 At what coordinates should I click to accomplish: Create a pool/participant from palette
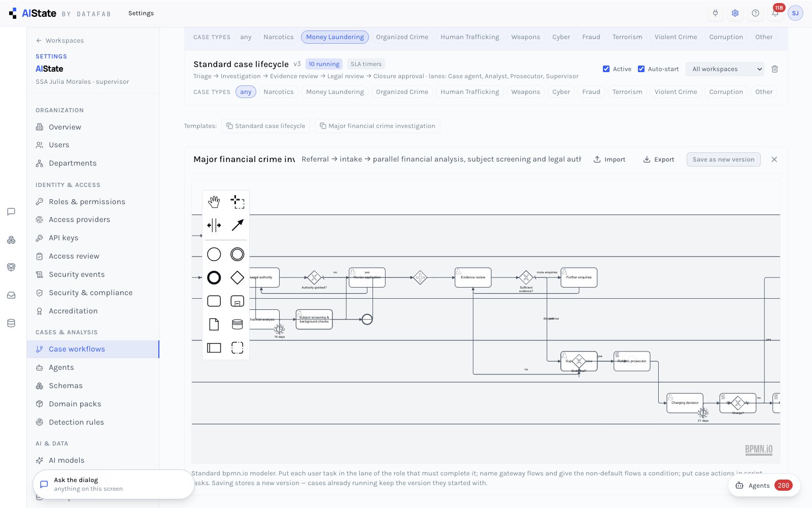click(214, 347)
